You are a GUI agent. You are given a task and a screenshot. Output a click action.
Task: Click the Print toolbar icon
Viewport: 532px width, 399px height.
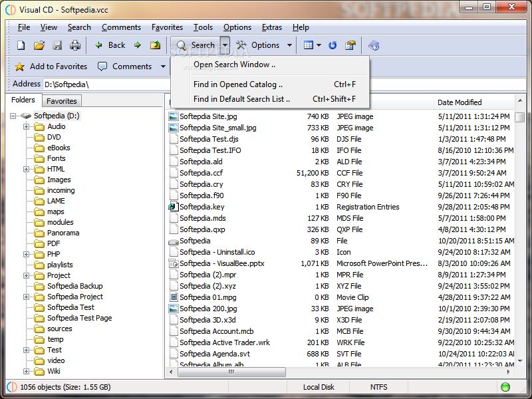[75, 45]
